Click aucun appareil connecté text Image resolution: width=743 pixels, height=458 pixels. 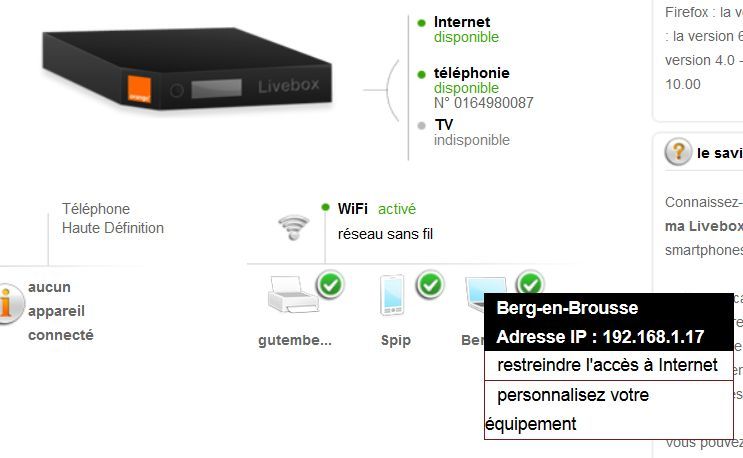[61, 311]
